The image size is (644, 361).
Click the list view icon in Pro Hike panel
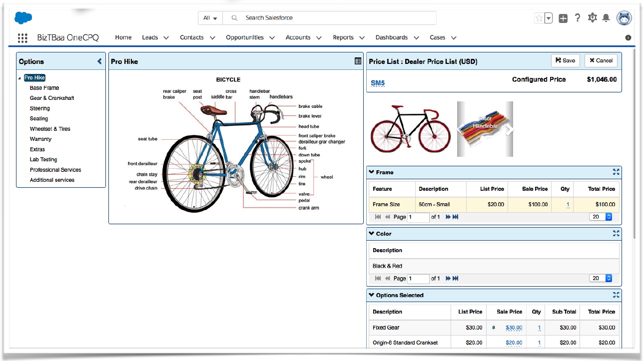tap(358, 61)
